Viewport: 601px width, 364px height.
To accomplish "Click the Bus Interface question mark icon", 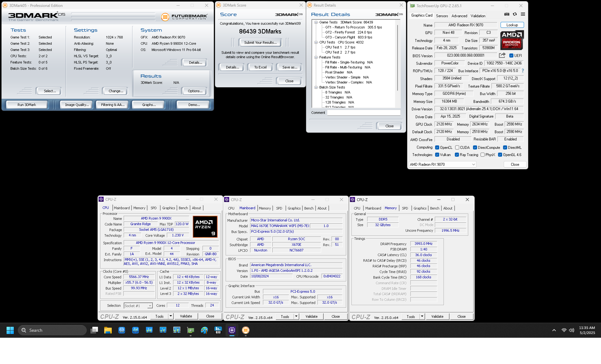I will tap(522, 71).
